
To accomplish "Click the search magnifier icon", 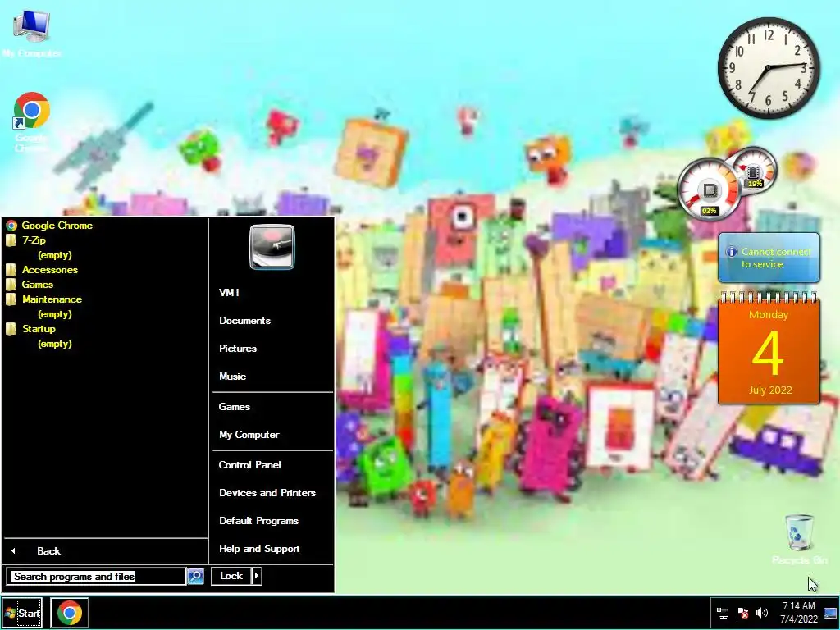I will coord(195,577).
